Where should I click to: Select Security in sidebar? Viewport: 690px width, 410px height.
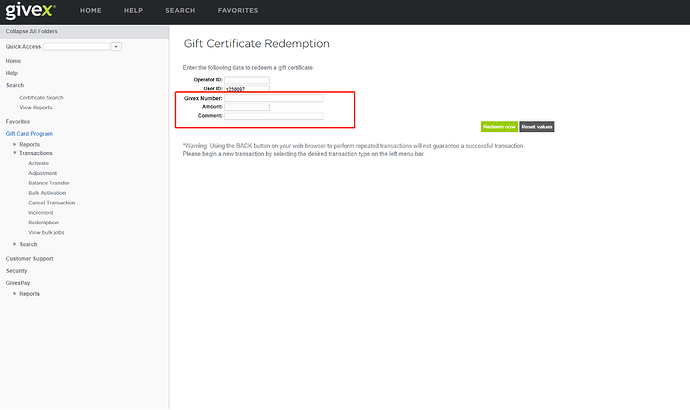click(x=16, y=271)
